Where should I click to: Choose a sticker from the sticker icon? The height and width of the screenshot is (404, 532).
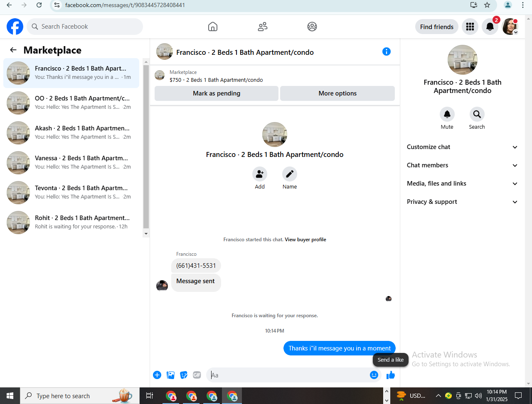pyautogui.click(x=184, y=375)
